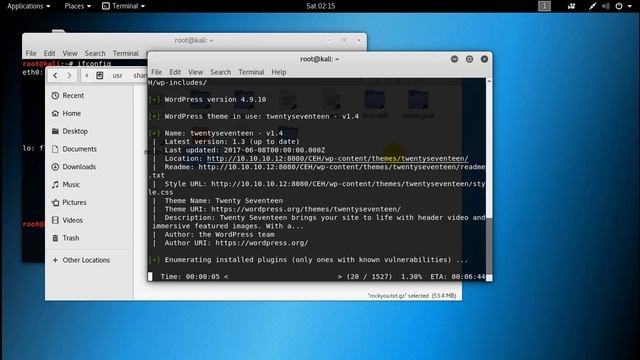Click the plus icon beside Other Locations
Image resolution: width=640 pixels, height=360 pixels.
(55, 260)
